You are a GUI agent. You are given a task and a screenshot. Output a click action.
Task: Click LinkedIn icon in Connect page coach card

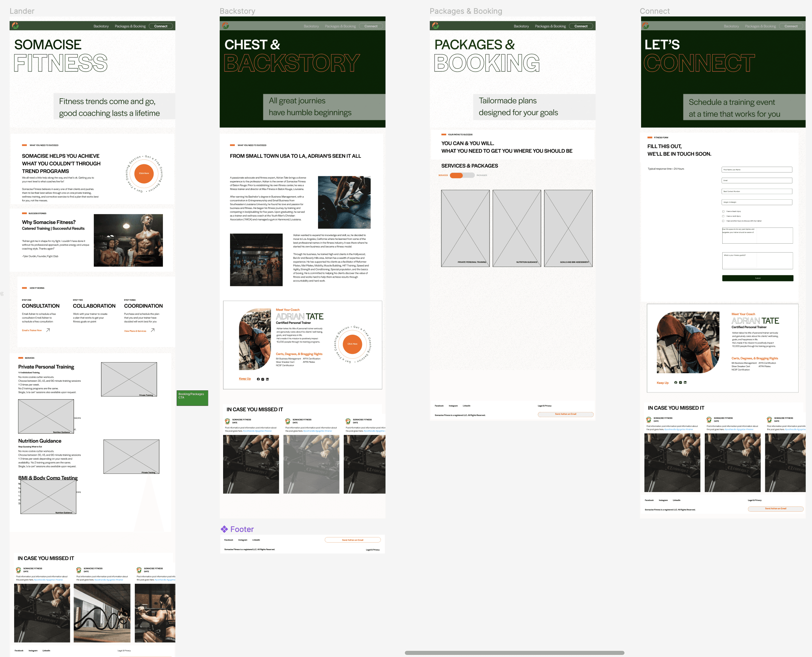point(685,382)
